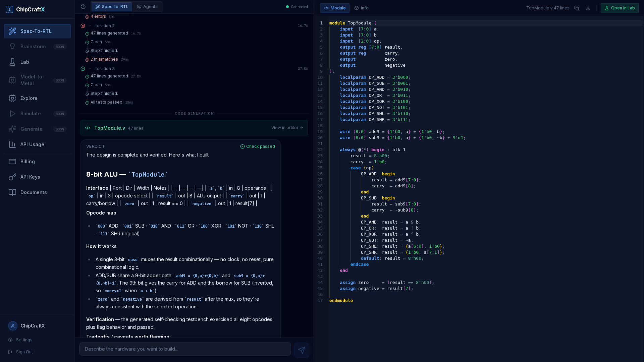Open Settings in the sidebar

click(20, 340)
